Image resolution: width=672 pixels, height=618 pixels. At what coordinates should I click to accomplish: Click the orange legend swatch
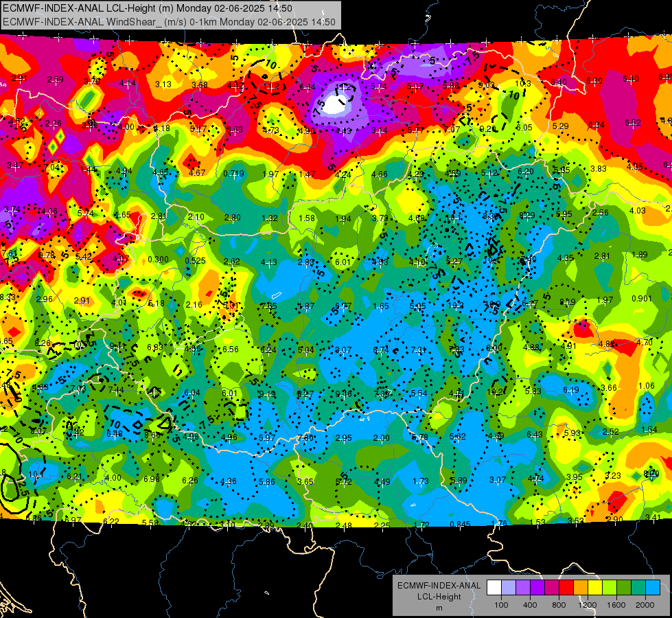point(581,588)
